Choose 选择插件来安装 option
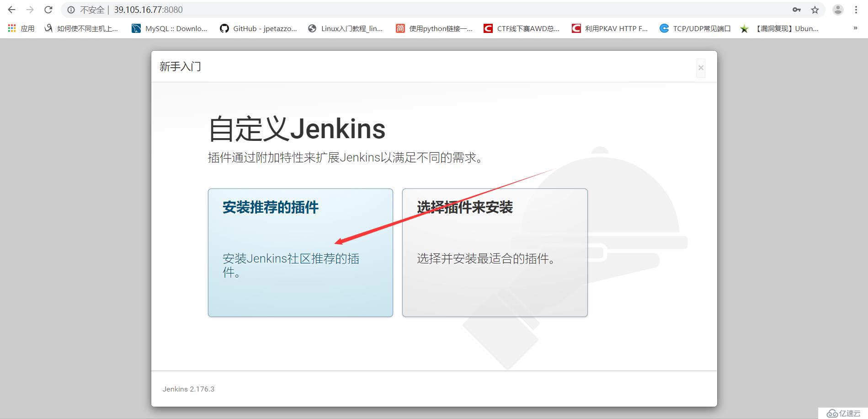The height and width of the screenshot is (419, 868). tap(495, 252)
